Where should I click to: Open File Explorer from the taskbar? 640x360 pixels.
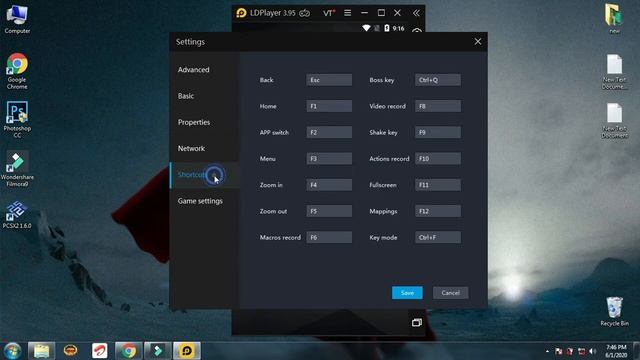[x=41, y=351]
